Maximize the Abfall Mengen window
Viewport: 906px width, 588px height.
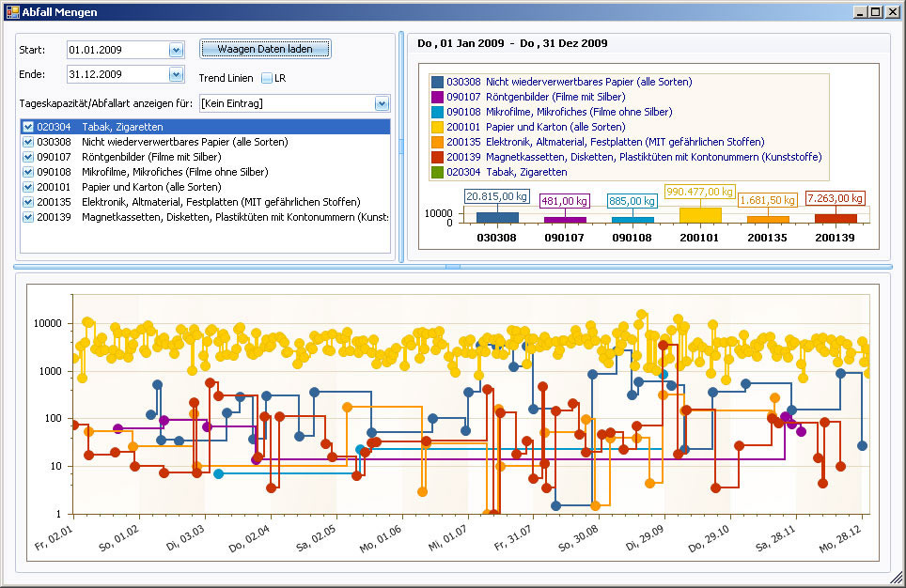[x=876, y=12]
